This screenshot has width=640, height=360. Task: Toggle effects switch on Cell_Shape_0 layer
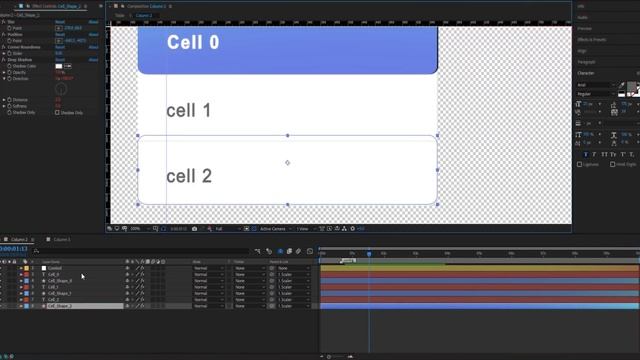coord(142,281)
